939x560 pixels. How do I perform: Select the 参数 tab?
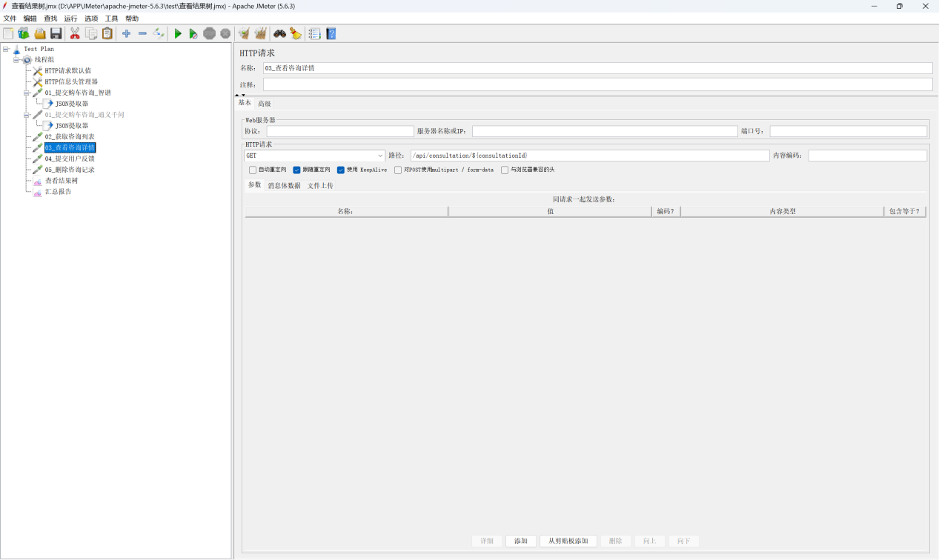tap(255, 185)
